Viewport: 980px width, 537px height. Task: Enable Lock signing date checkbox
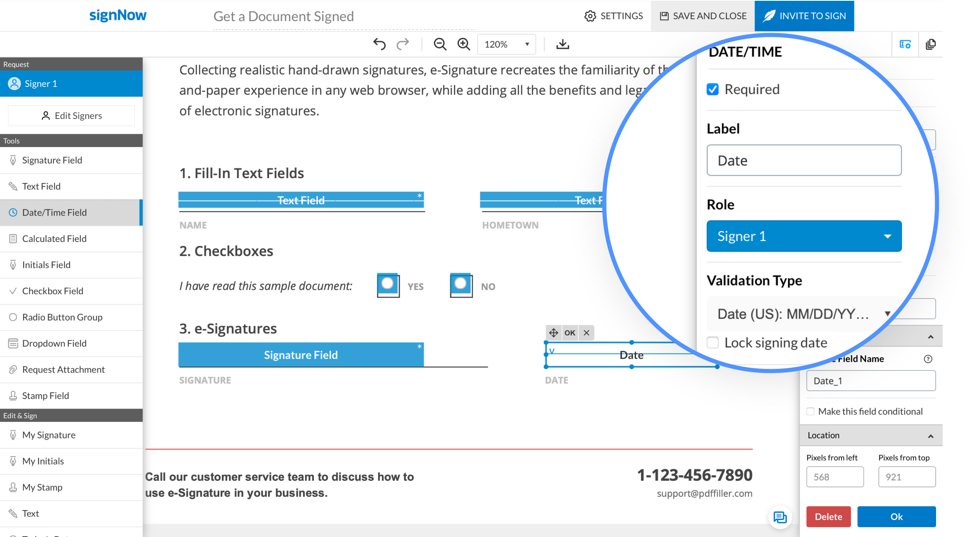pyautogui.click(x=713, y=343)
